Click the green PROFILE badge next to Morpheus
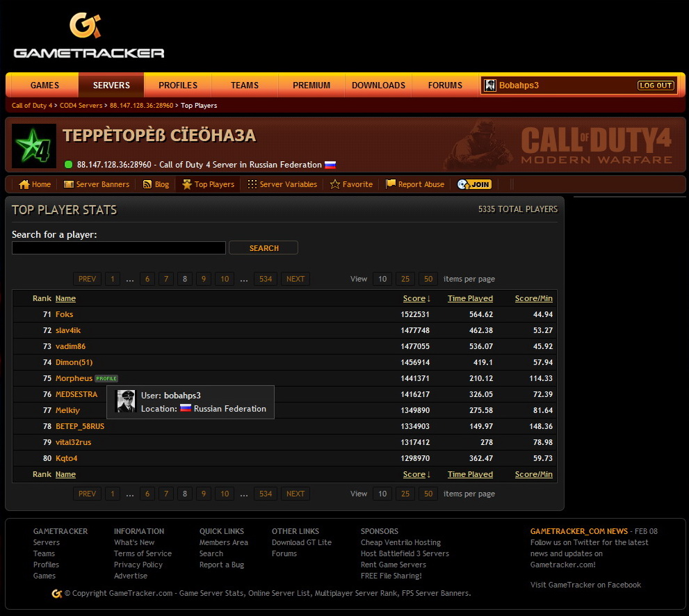Image resolution: width=689 pixels, height=616 pixels. 106,379
